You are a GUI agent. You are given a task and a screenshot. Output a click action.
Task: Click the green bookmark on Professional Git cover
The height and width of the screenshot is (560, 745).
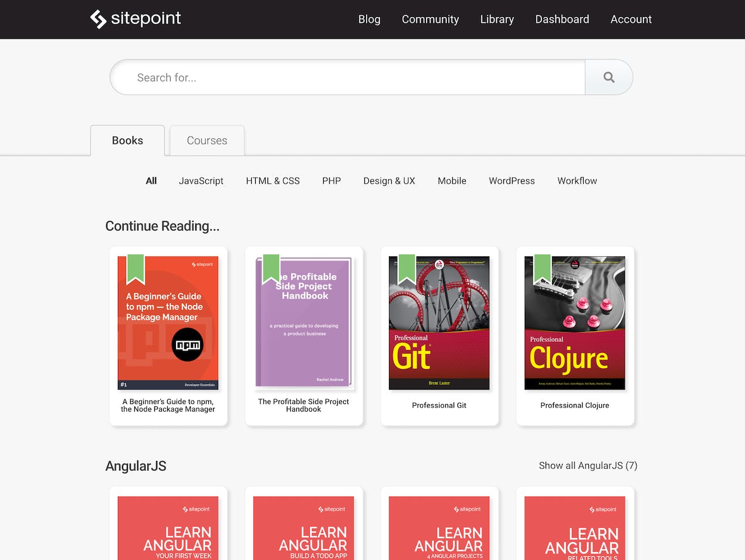[x=407, y=269]
